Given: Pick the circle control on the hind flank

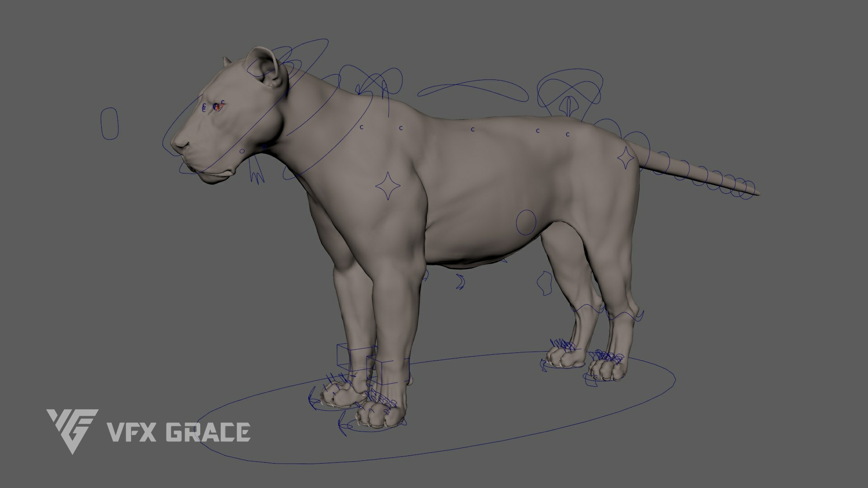Looking at the screenshot, I should click(526, 222).
